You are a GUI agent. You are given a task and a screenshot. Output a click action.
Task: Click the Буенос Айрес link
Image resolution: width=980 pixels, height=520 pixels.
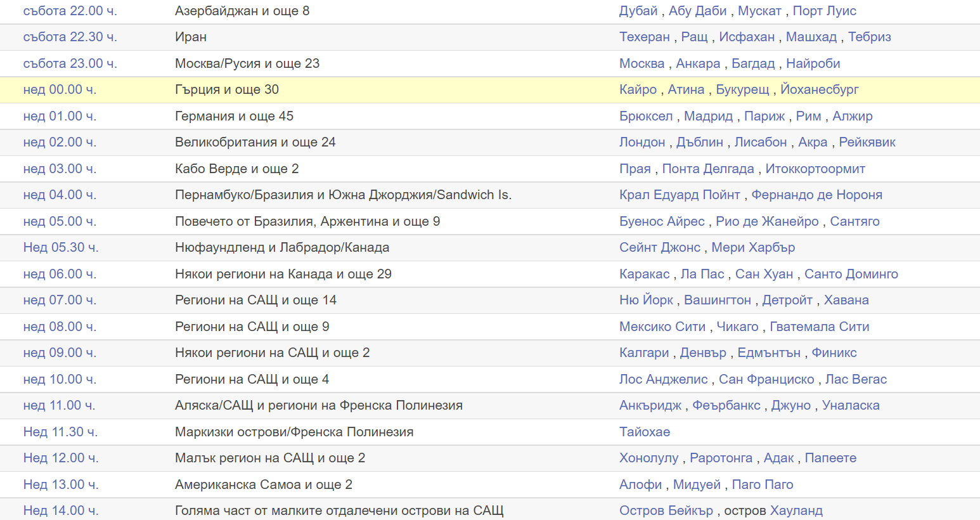662,221
